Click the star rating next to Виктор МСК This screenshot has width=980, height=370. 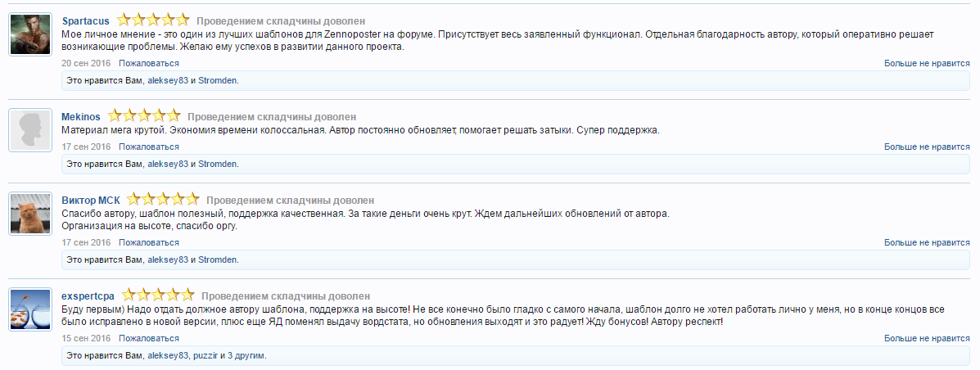[163, 200]
